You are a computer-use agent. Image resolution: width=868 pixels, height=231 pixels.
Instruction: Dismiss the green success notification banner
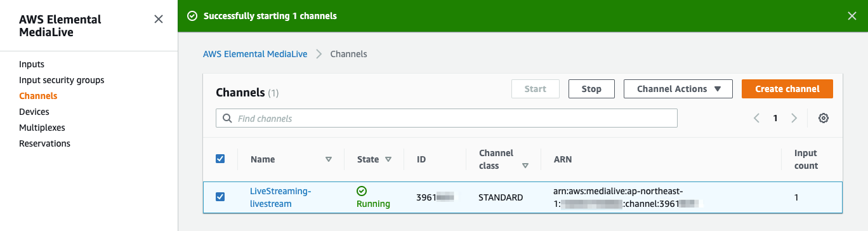coord(852,16)
